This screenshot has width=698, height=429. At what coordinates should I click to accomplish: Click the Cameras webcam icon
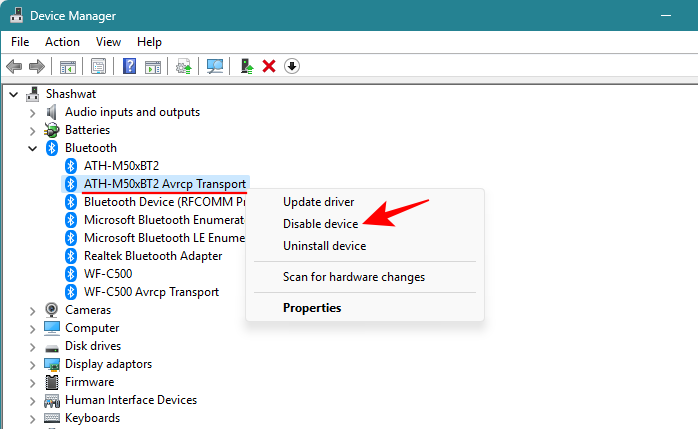(52, 310)
